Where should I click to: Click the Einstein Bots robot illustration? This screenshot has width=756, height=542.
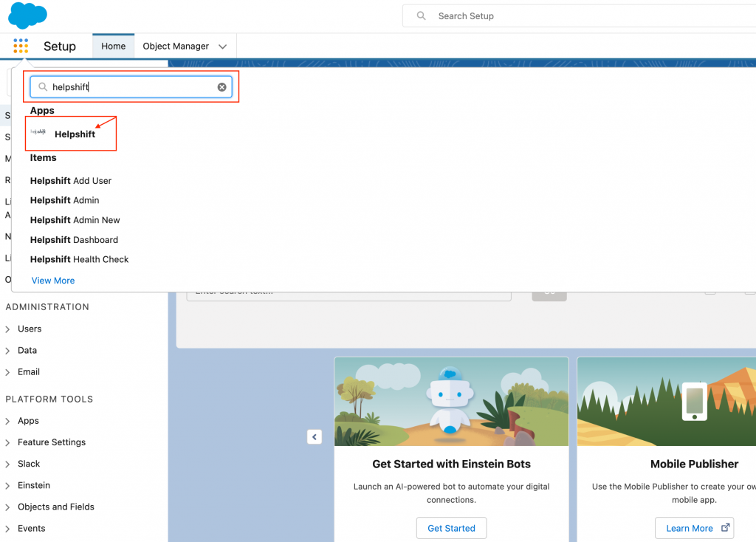(450, 402)
